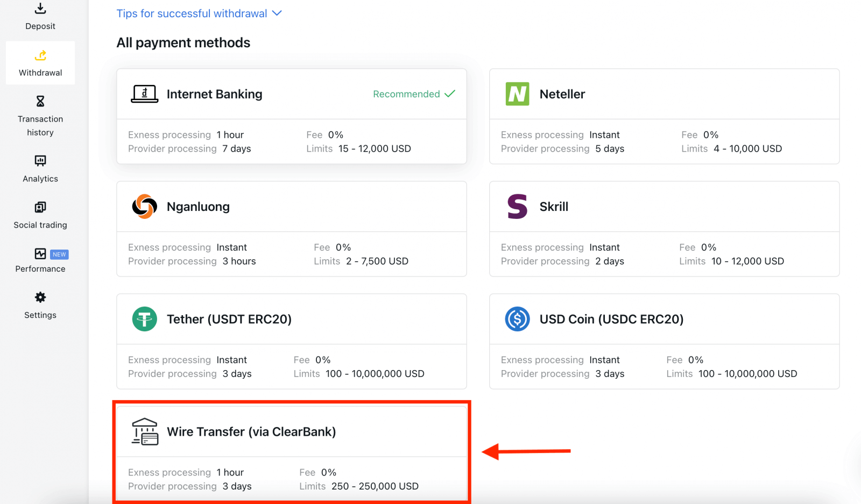
Task: Choose Wire Transfer (via ClearBank) title
Action: tap(251, 432)
